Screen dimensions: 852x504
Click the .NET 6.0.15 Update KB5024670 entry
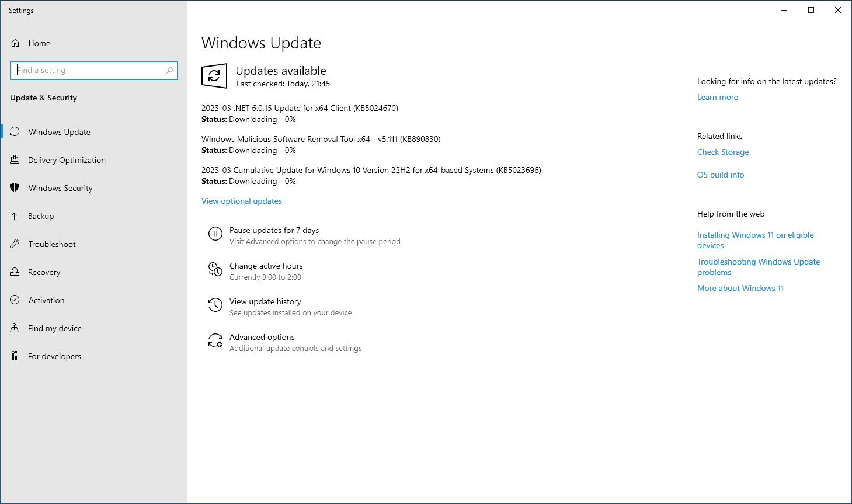click(300, 109)
